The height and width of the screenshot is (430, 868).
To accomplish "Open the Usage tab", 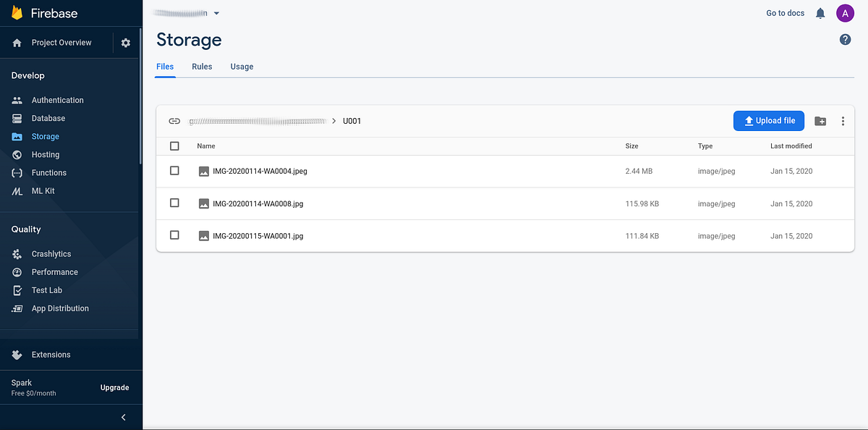I will (x=242, y=66).
